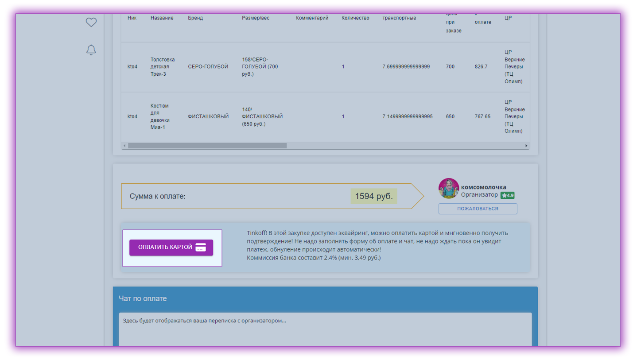
Task: Click the right arrow of the table scrollbar
Action: pos(526,146)
